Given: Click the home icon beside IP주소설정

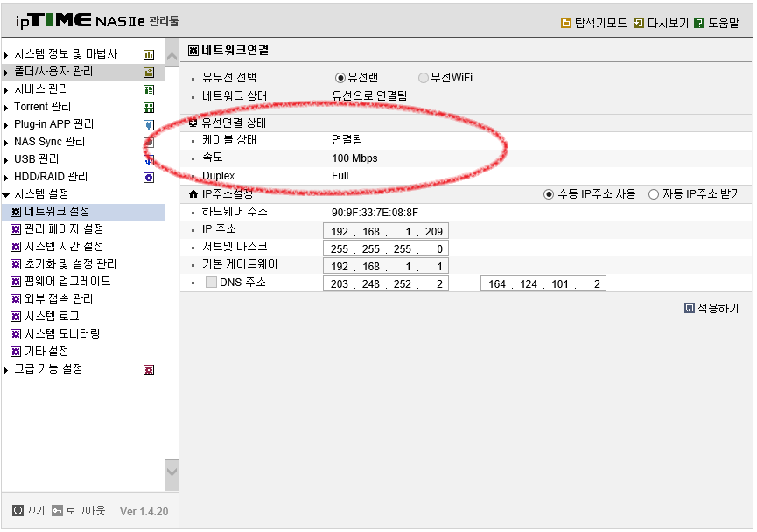Looking at the screenshot, I should (193, 194).
